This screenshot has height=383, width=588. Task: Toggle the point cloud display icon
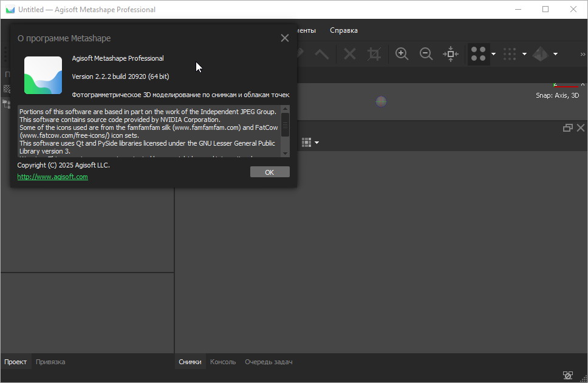click(x=510, y=54)
